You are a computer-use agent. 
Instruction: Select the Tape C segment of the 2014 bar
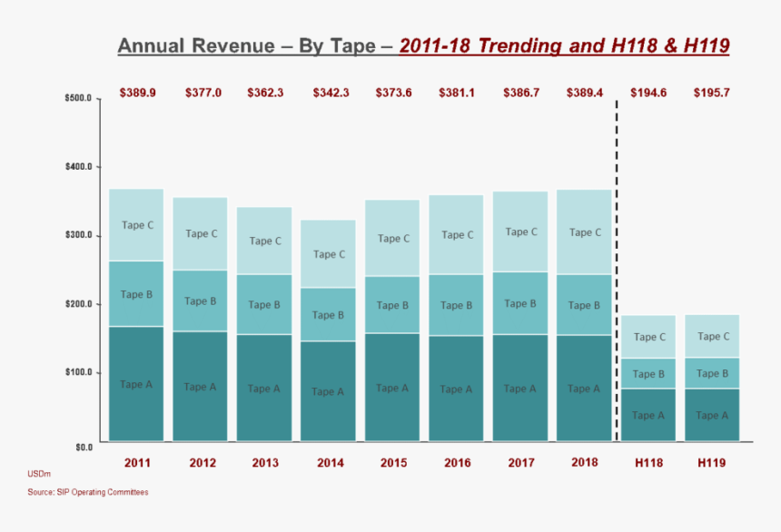click(328, 254)
